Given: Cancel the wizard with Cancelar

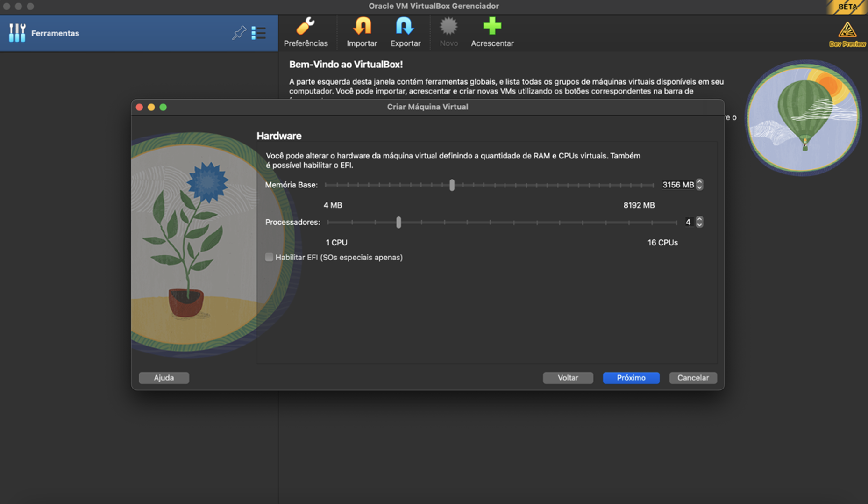Looking at the screenshot, I should coord(693,378).
